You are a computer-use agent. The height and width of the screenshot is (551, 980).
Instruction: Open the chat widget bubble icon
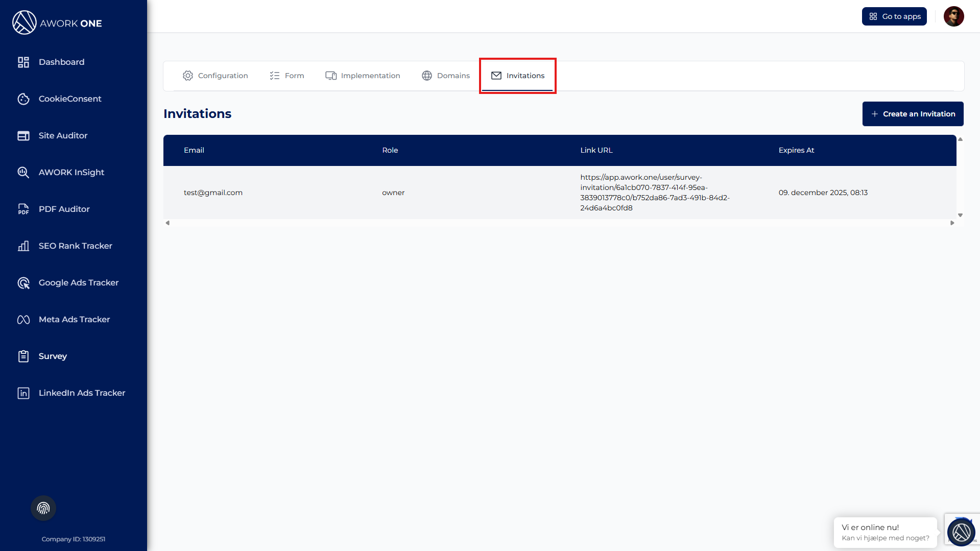click(x=961, y=532)
